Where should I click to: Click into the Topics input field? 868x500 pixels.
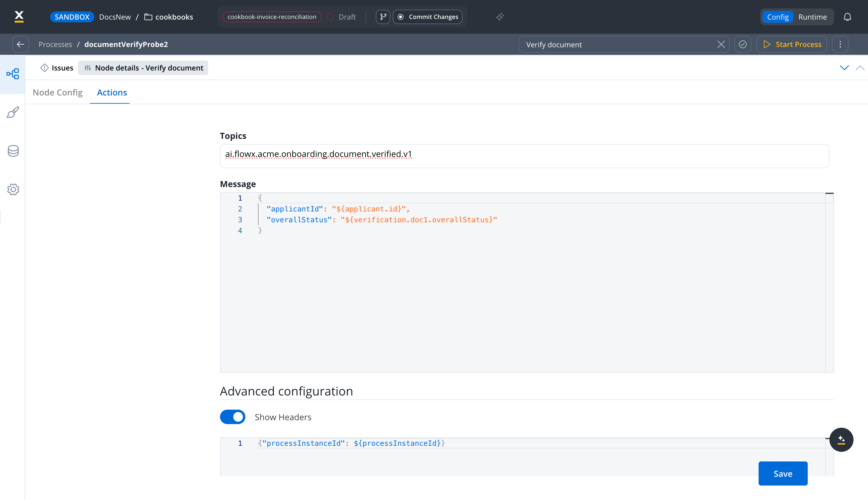click(x=524, y=156)
